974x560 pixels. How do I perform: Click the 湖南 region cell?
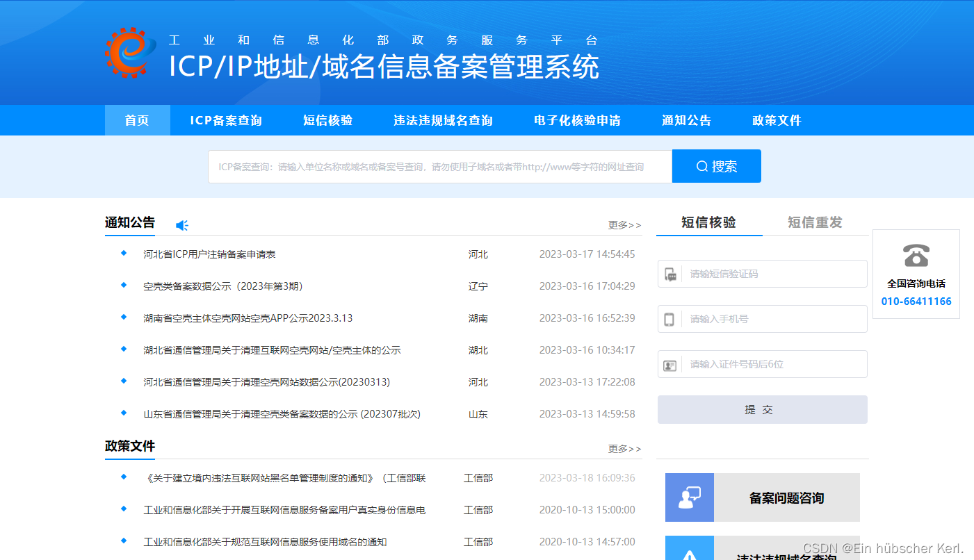(x=478, y=318)
